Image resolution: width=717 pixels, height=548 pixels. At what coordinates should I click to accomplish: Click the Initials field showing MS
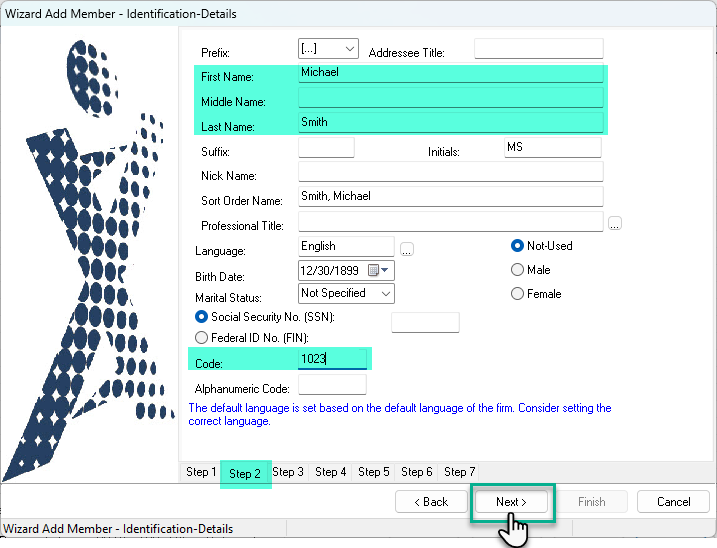coord(552,148)
